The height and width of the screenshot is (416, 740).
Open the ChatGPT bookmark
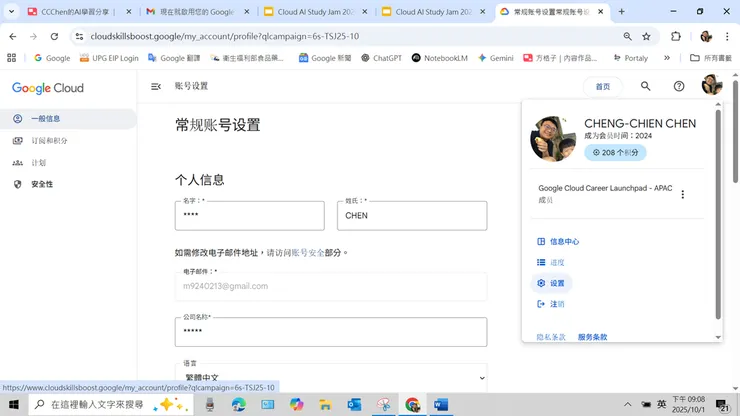381,58
